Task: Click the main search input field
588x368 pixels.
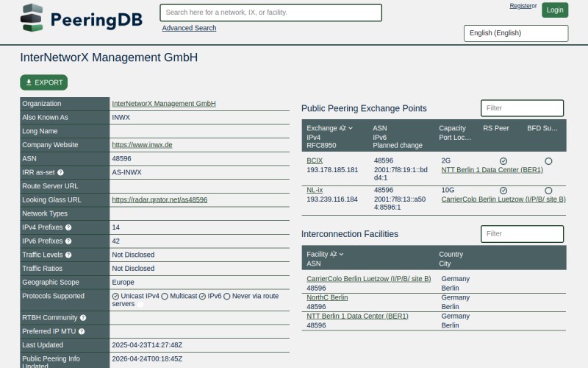Action: coord(270,13)
